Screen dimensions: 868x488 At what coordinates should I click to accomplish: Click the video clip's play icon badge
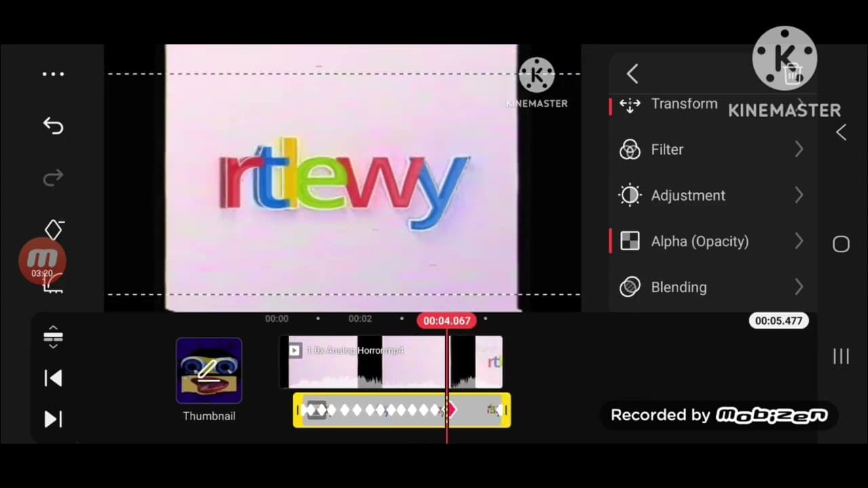click(x=295, y=350)
